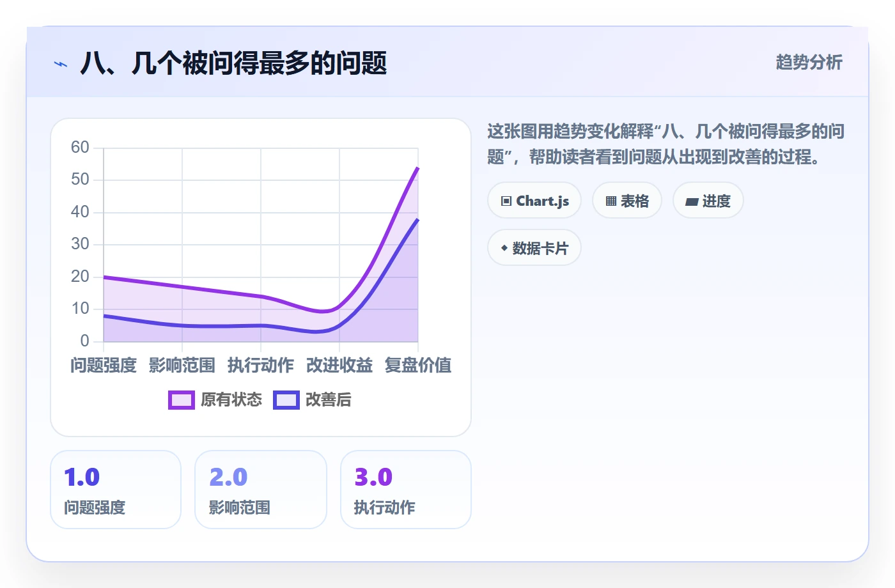This screenshot has width=895, height=588.
Task: Click the Chart.js tag chip
Action: (x=534, y=201)
